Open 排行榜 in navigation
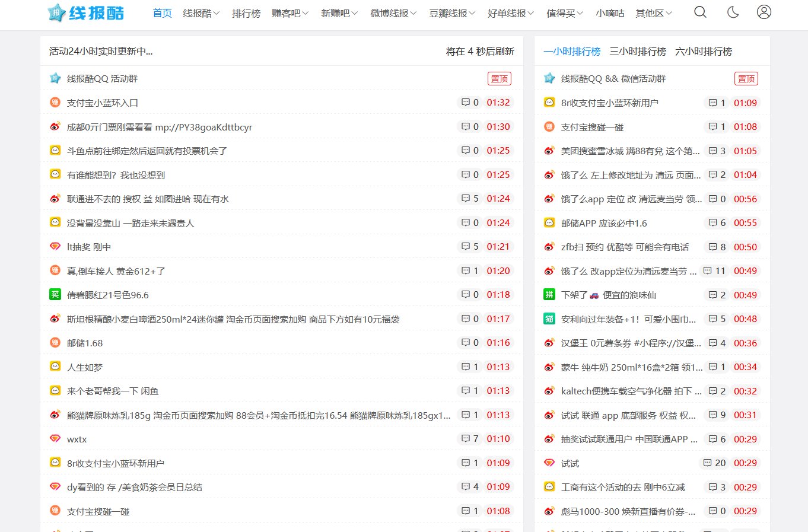 pos(246,13)
